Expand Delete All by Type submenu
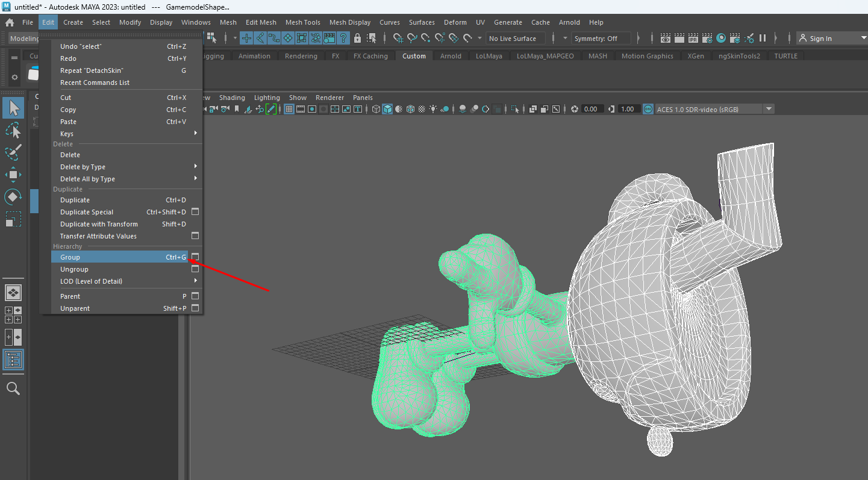Screen dimensions: 868x480 tap(127, 179)
